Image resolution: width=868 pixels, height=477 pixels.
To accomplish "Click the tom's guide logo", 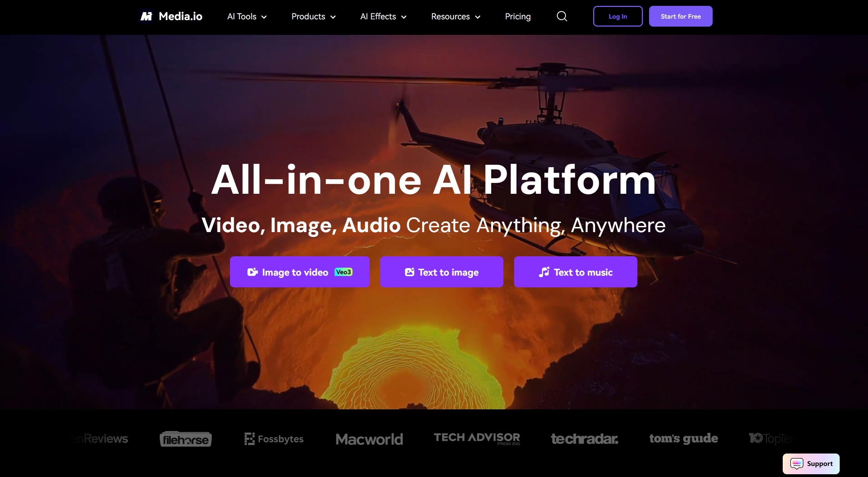I will tap(683, 438).
